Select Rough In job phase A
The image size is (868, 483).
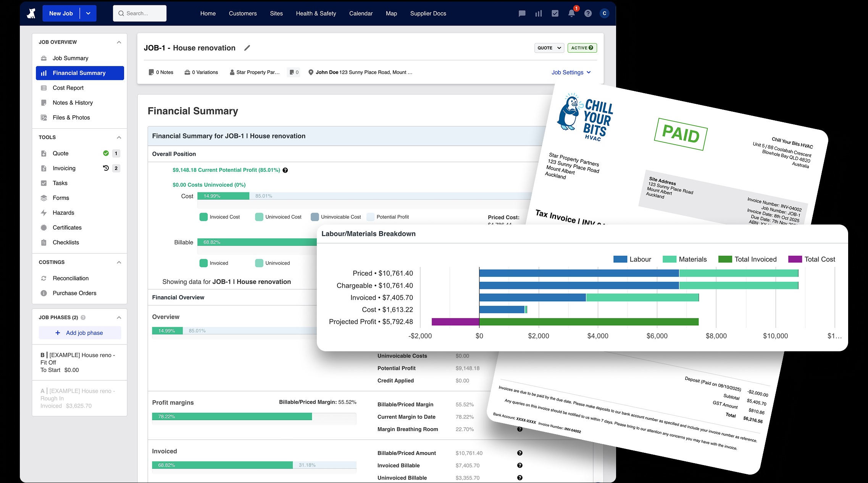pyautogui.click(x=80, y=398)
